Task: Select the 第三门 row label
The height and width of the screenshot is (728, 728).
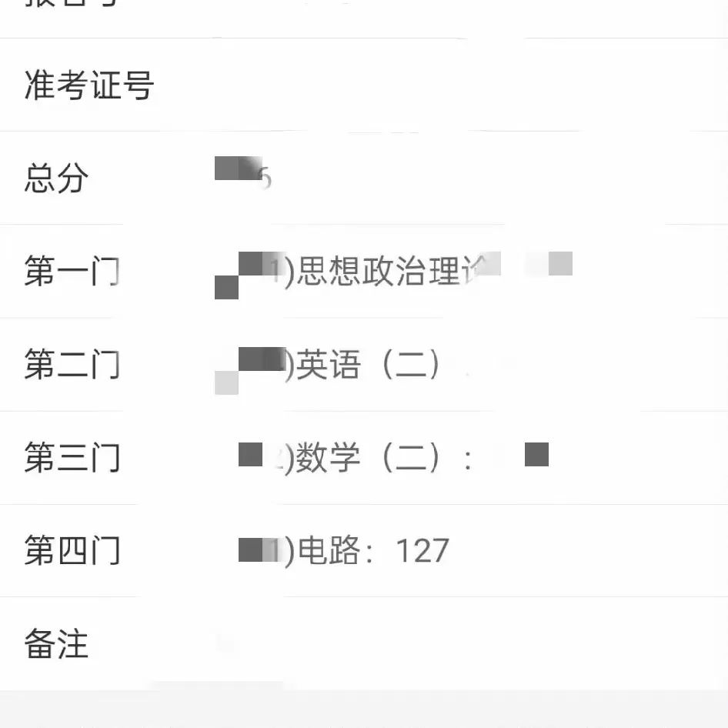Action: [72, 458]
